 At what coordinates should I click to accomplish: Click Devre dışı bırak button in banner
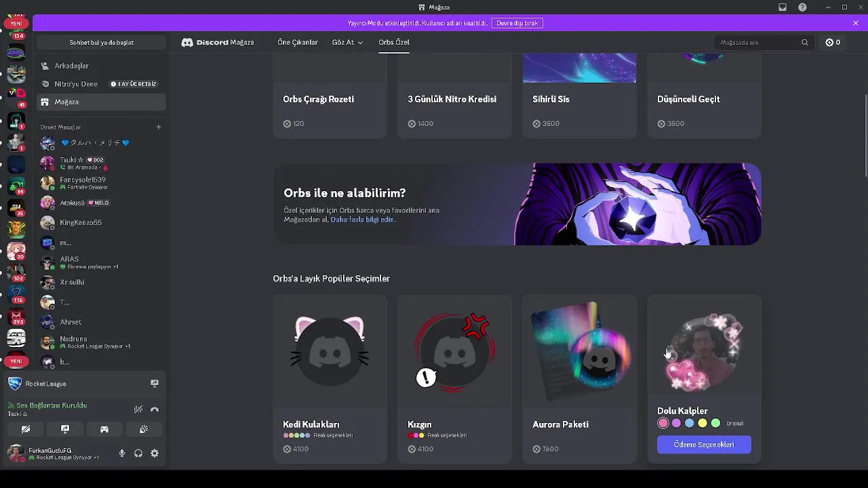click(x=517, y=23)
